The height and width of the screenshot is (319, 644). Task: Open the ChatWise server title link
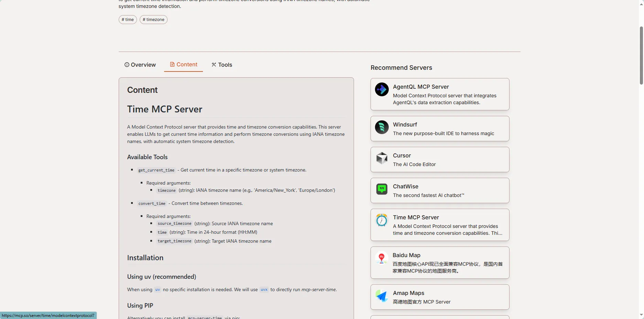pyautogui.click(x=406, y=186)
